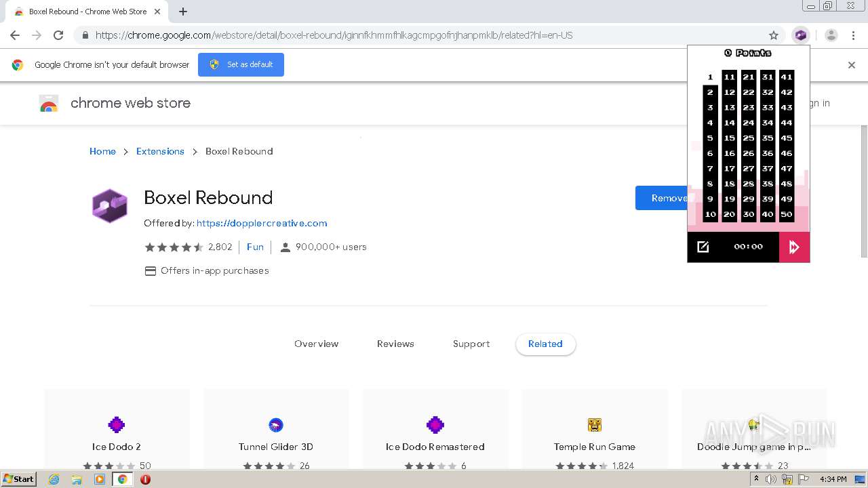Click the address bar URL field

427,35
